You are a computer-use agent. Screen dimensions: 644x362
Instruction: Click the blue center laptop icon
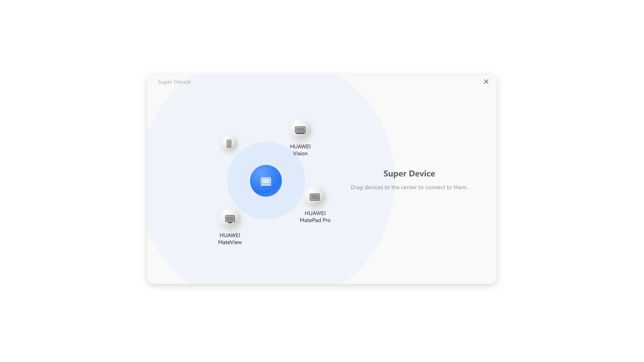266,181
